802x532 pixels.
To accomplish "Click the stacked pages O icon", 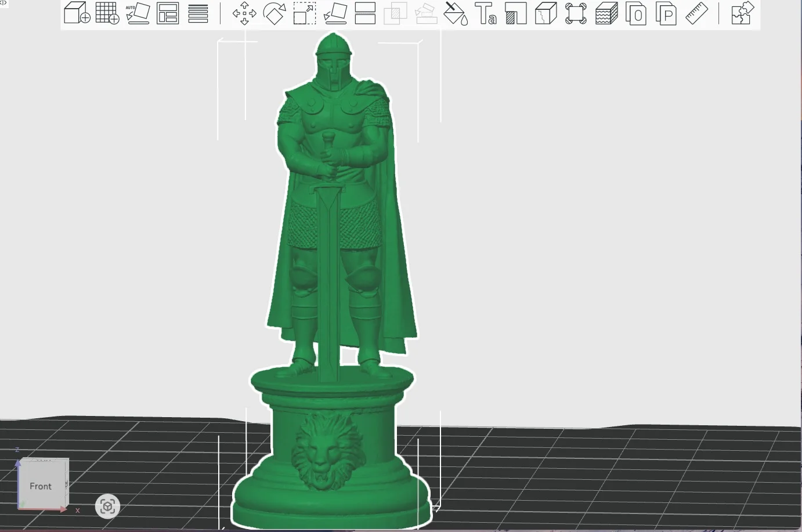I will point(636,13).
